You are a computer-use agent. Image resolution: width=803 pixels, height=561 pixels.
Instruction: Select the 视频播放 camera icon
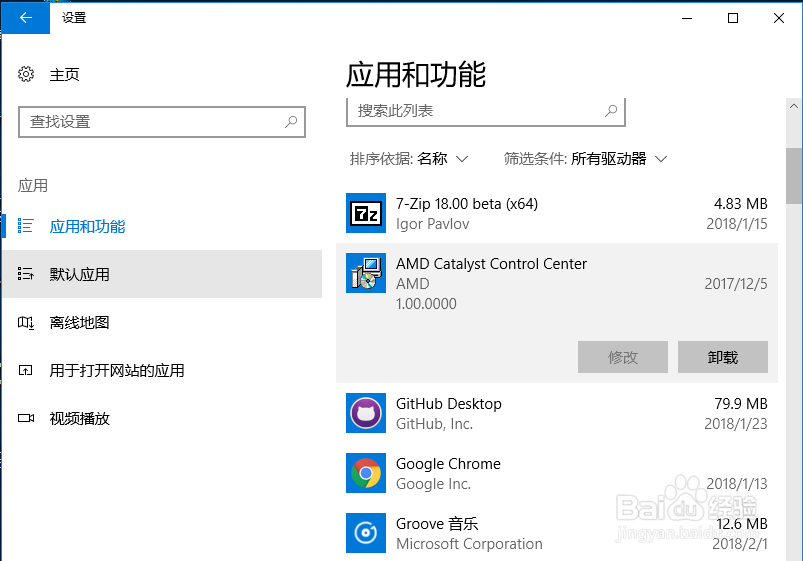(26, 418)
